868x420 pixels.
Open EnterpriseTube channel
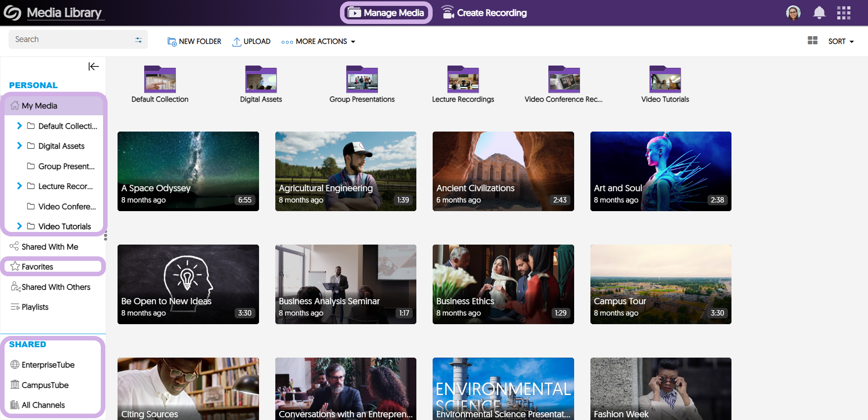pyautogui.click(x=42, y=364)
